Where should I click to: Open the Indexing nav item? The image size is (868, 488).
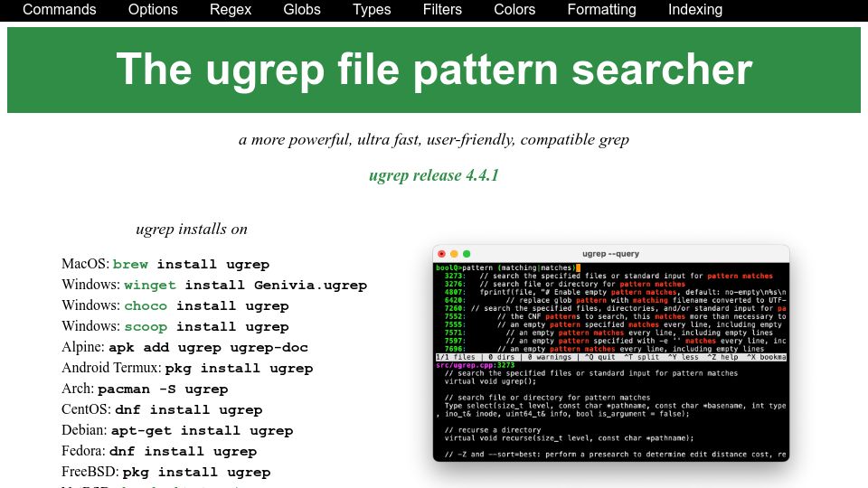[x=694, y=9]
